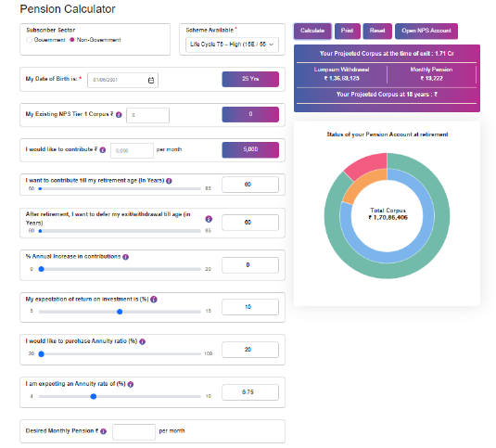Click the Date of Birth input field
This screenshot has height=448, width=496.
click(122, 80)
